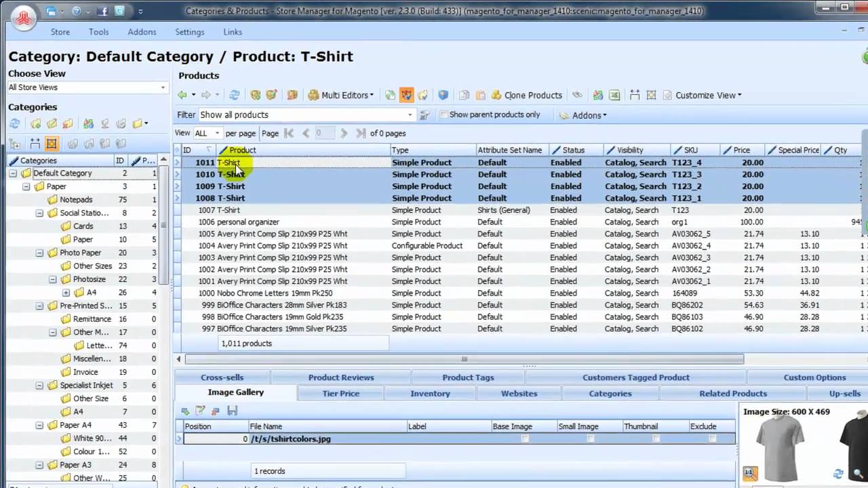Click the delete category folder icon
Viewport: 868px width, 488px height.
click(68, 124)
